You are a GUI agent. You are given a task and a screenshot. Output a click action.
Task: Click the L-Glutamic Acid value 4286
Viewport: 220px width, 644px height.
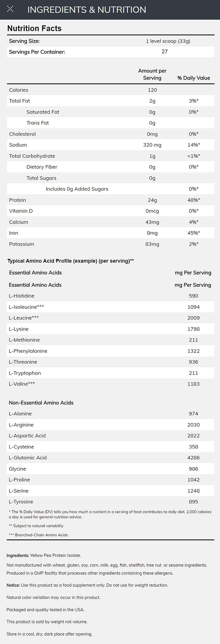193,457
